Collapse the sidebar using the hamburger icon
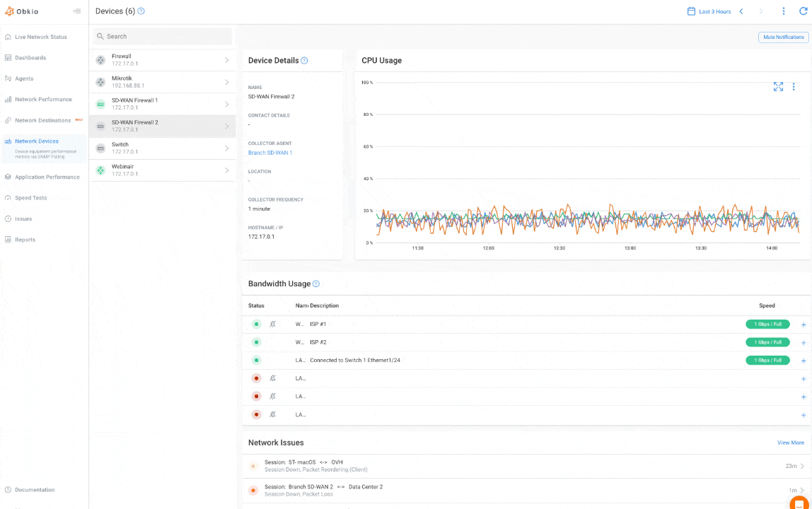 pyautogui.click(x=78, y=11)
